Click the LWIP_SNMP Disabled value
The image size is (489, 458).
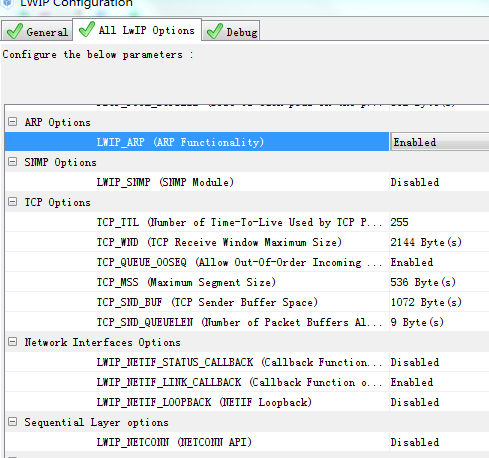click(415, 182)
